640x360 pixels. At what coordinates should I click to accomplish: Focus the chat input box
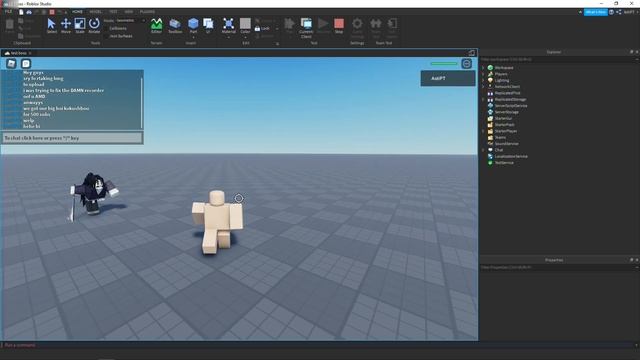[x=72, y=138]
